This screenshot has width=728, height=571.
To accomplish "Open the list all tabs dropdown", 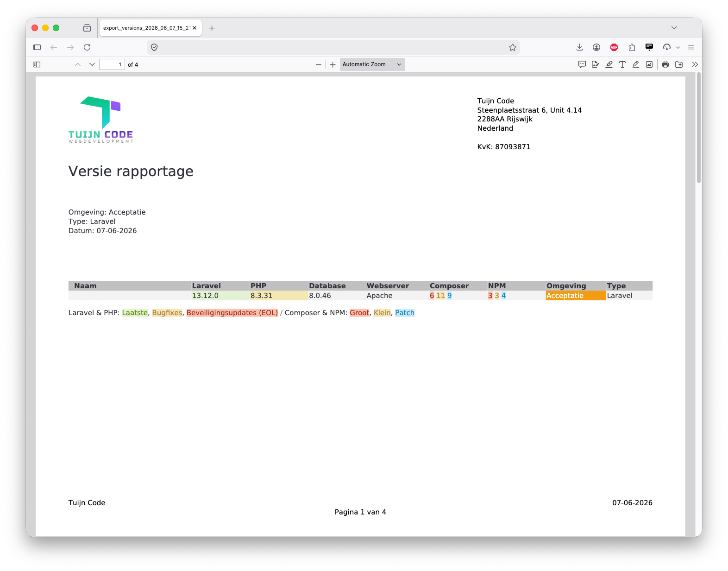I will pyautogui.click(x=674, y=28).
